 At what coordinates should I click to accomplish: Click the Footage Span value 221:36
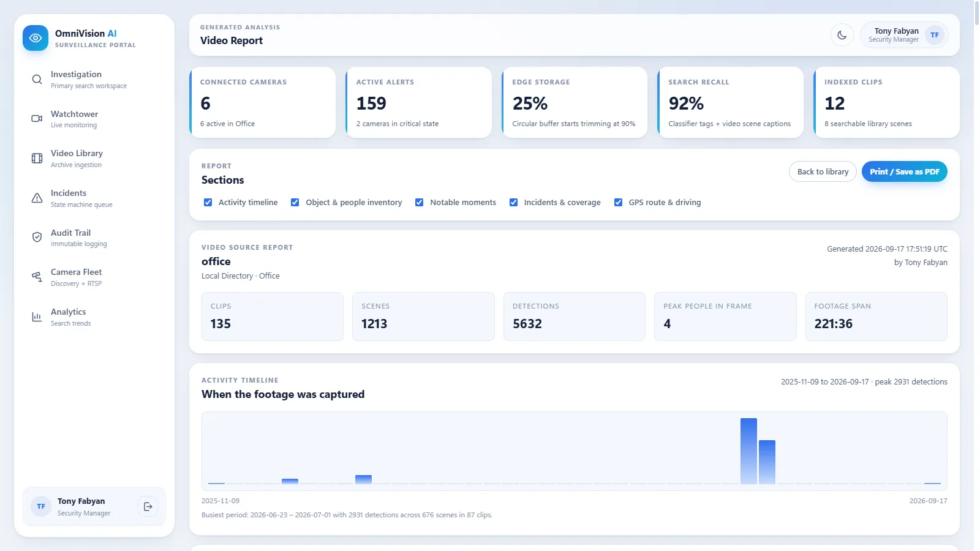click(x=834, y=324)
